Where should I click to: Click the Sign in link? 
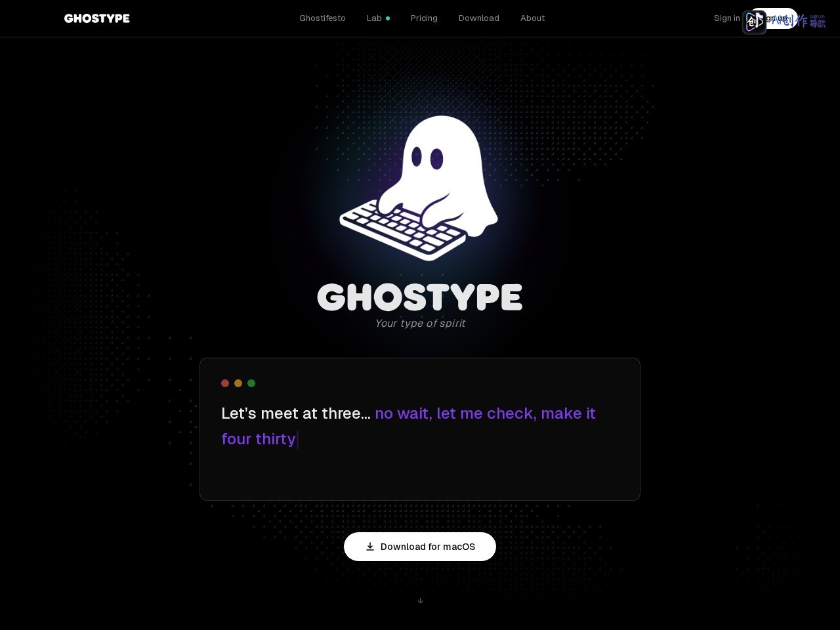click(726, 18)
